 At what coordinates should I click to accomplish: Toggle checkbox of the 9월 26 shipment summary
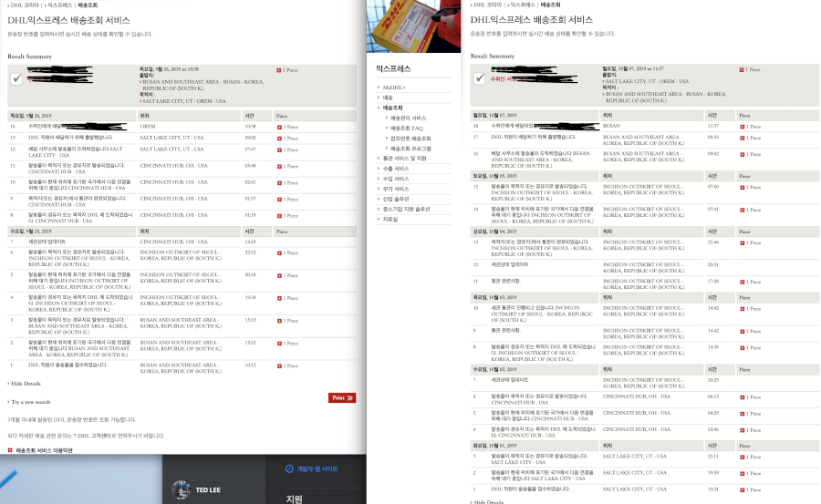click(x=16, y=78)
